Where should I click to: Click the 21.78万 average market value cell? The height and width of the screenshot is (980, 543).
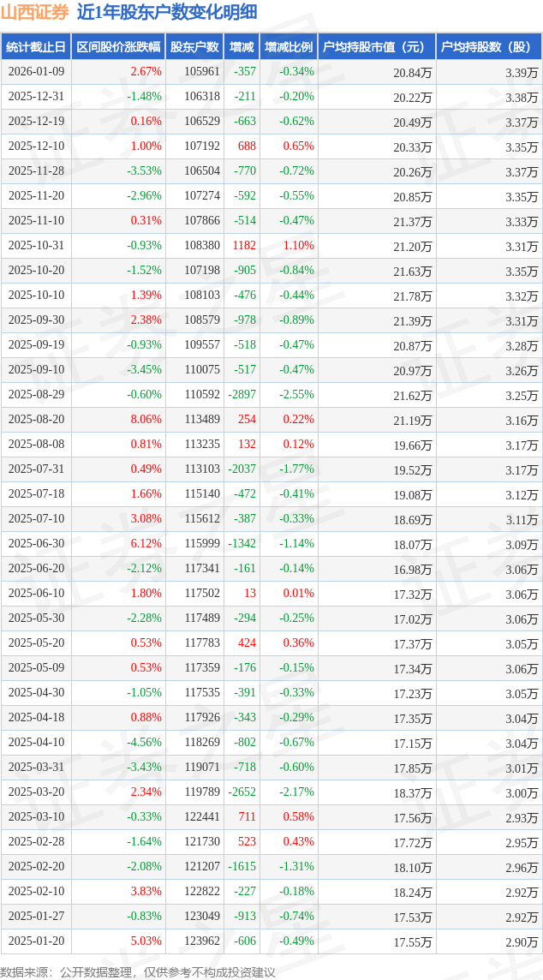412,296
